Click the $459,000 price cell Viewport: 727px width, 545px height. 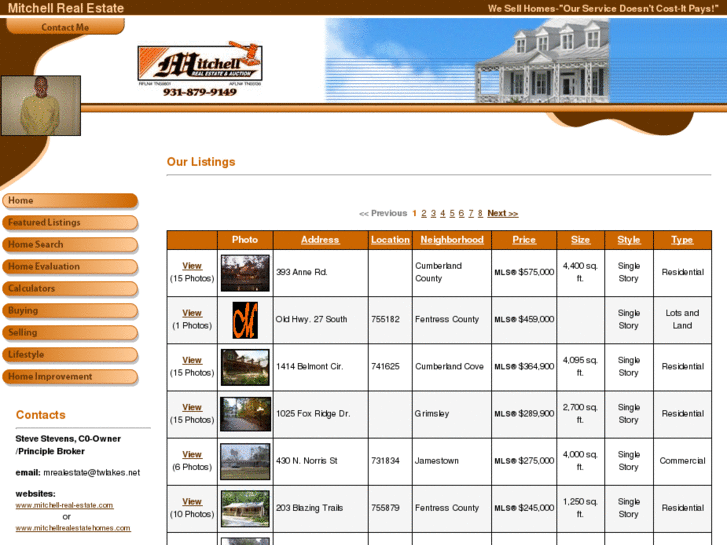524,320
